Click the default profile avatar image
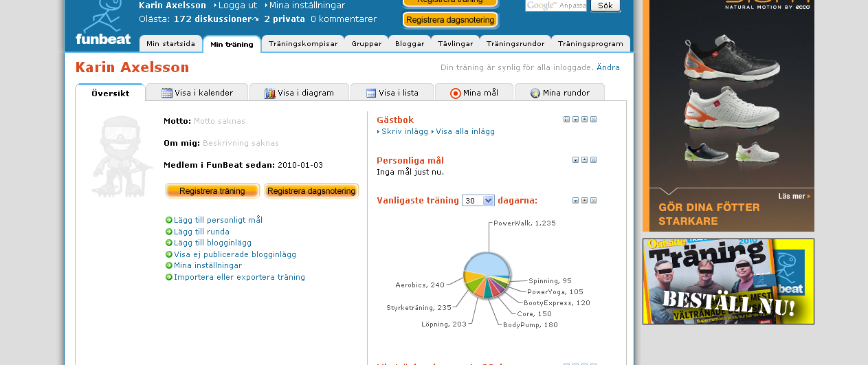 (122, 157)
